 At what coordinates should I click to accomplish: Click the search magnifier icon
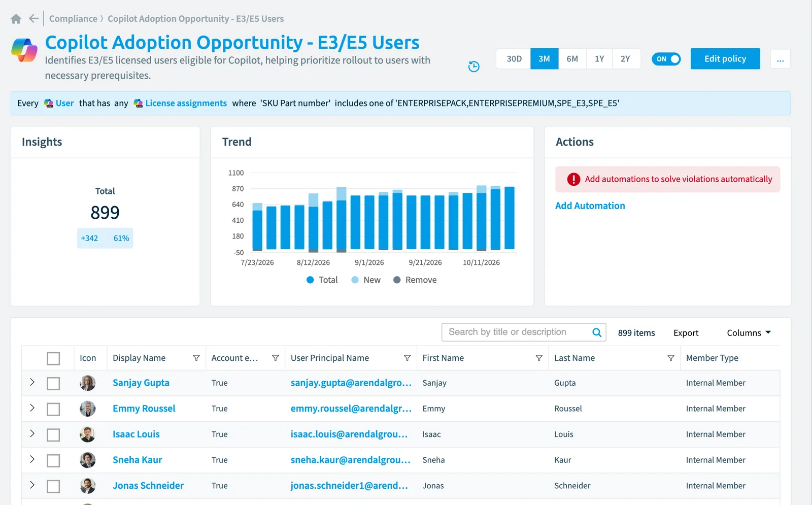coord(597,332)
